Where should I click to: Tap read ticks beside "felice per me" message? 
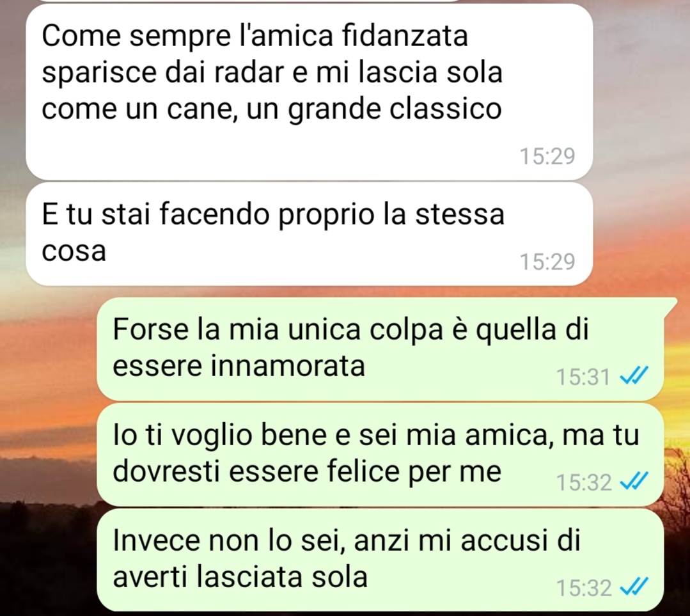634,481
